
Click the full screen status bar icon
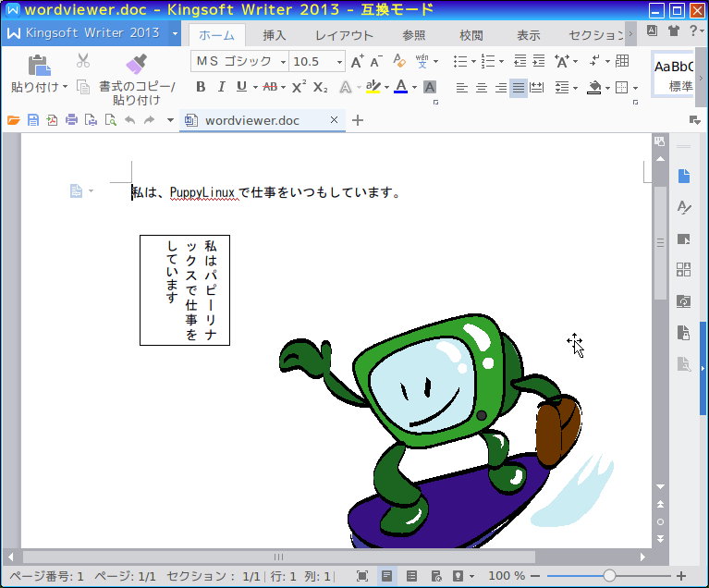coord(362,576)
